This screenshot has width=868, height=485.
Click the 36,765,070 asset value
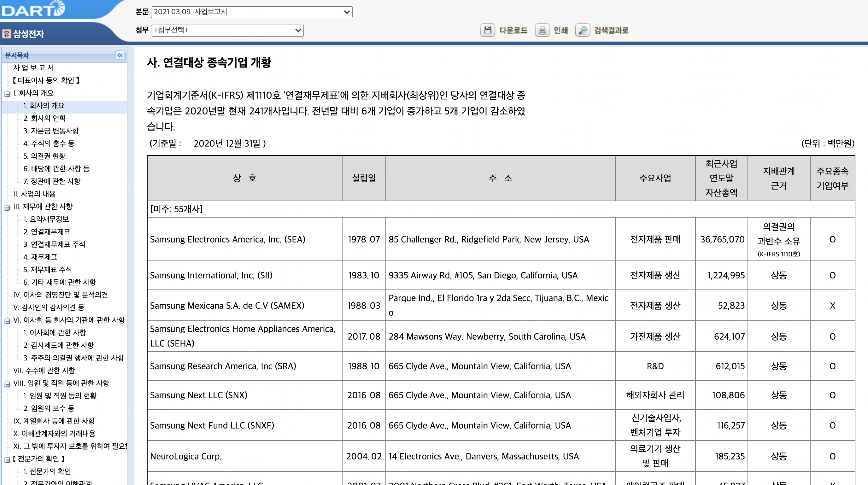tap(722, 239)
